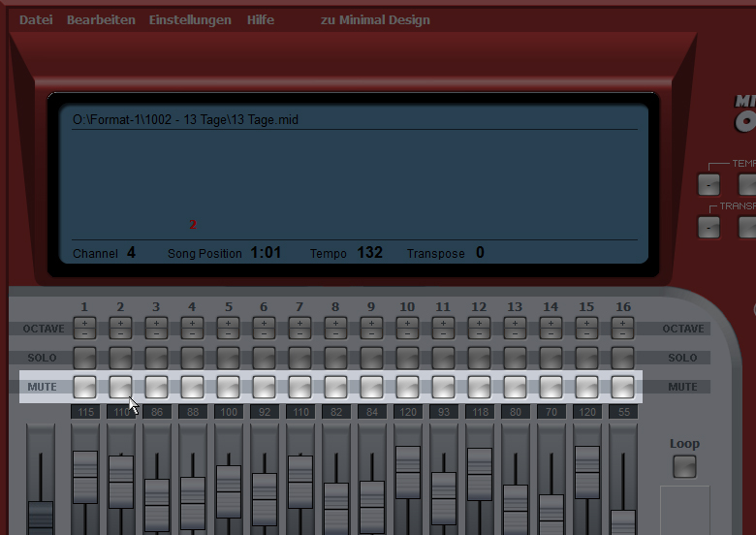The width and height of the screenshot is (756, 535).
Task: Open the Bearbeiten menu
Action: pyautogui.click(x=101, y=19)
